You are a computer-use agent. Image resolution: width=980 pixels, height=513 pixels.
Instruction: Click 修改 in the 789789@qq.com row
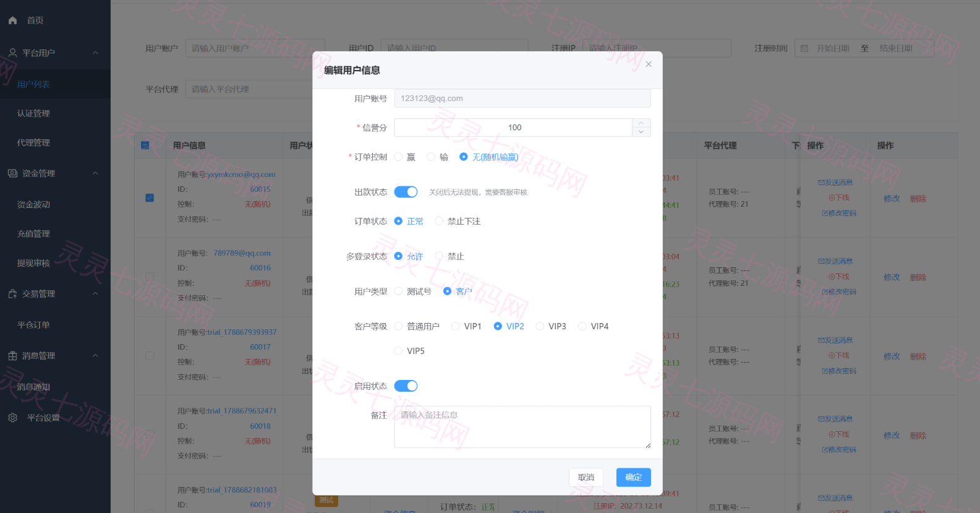892,277
